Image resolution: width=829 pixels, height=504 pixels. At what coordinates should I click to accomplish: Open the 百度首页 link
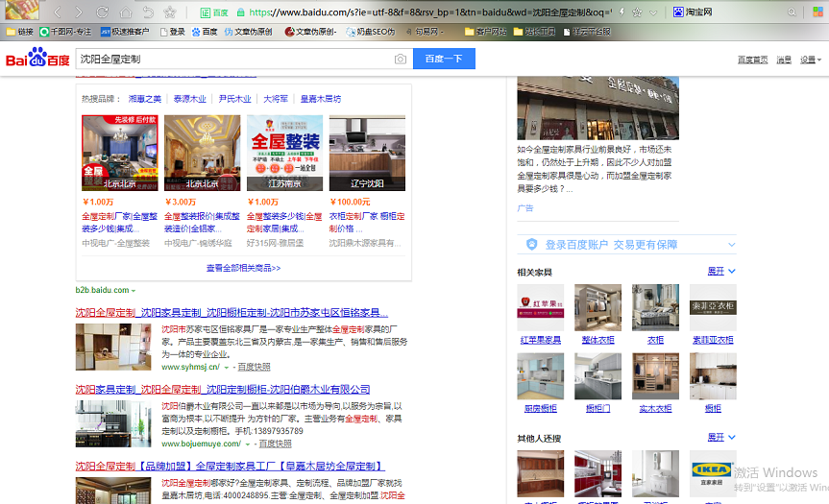point(752,60)
